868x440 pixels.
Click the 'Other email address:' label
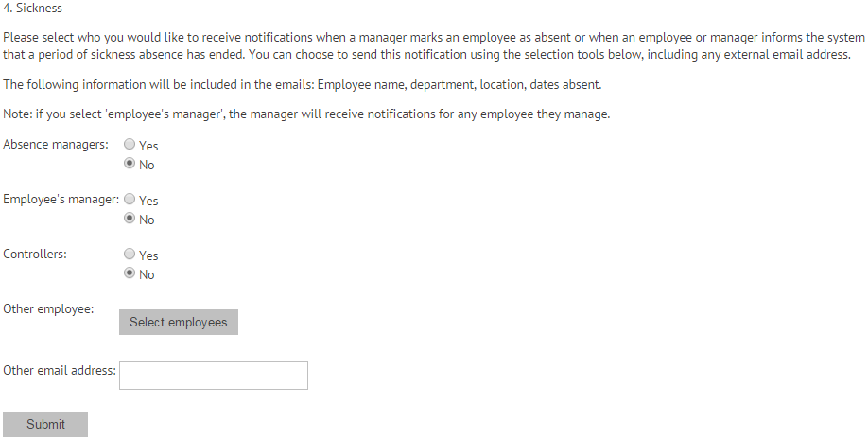pyautogui.click(x=60, y=370)
